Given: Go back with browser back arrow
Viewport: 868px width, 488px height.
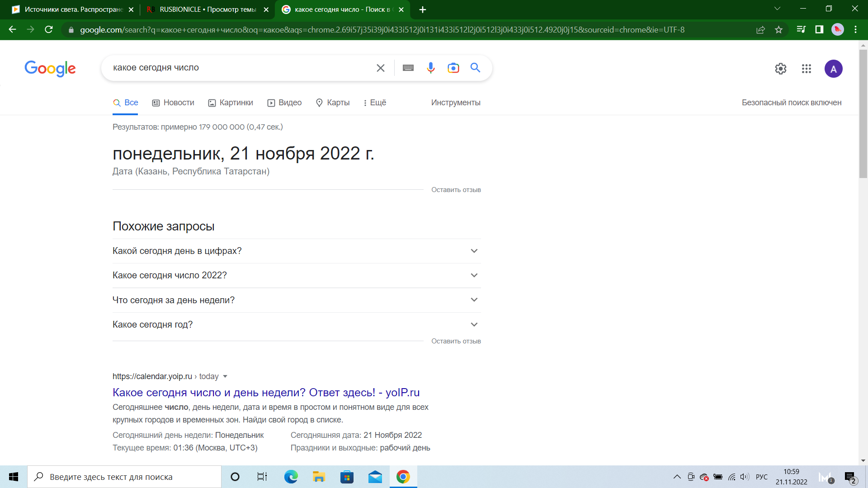Looking at the screenshot, I should click(13, 30).
